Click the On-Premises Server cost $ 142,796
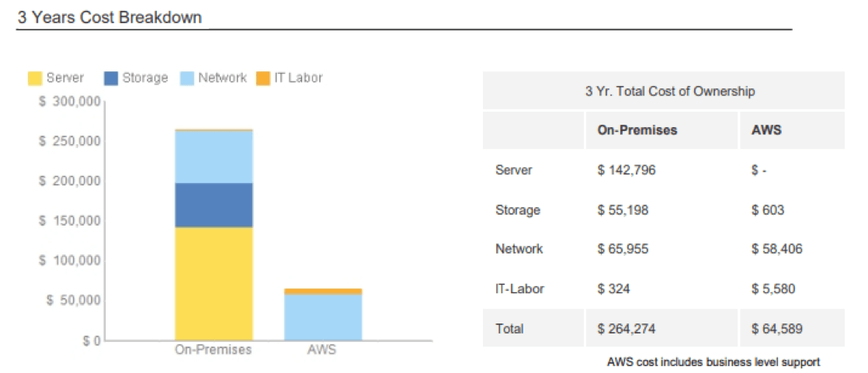The image size is (868, 373). point(626,170)
